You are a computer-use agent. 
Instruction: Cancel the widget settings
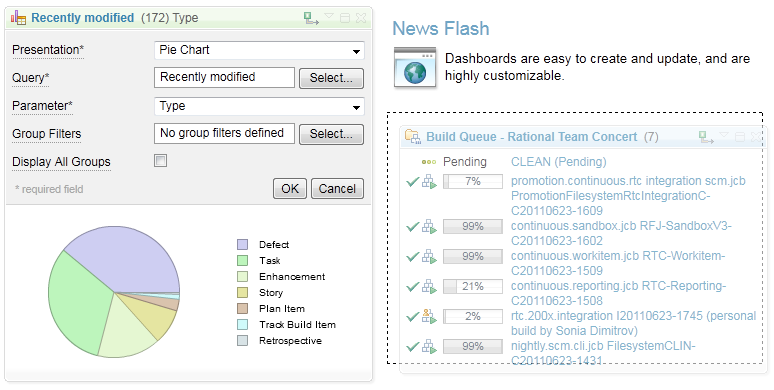click(337, 189)
